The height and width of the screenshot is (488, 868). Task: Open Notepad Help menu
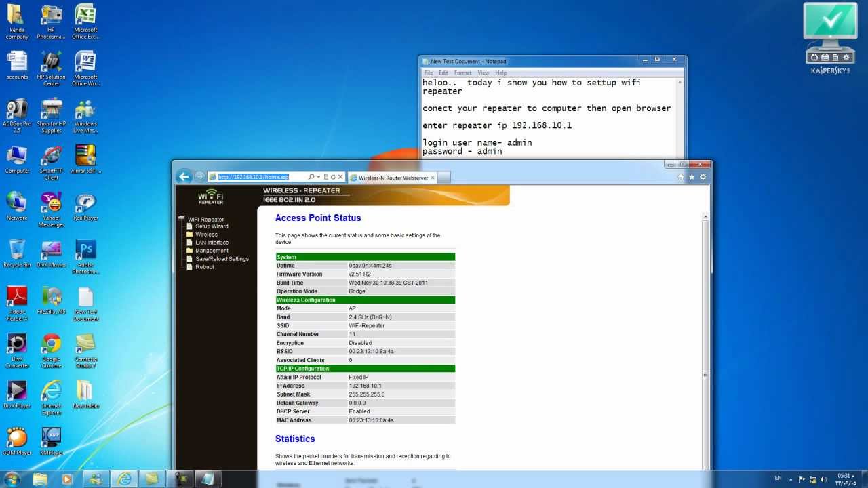pyautogui.click(x=500, y=73)
